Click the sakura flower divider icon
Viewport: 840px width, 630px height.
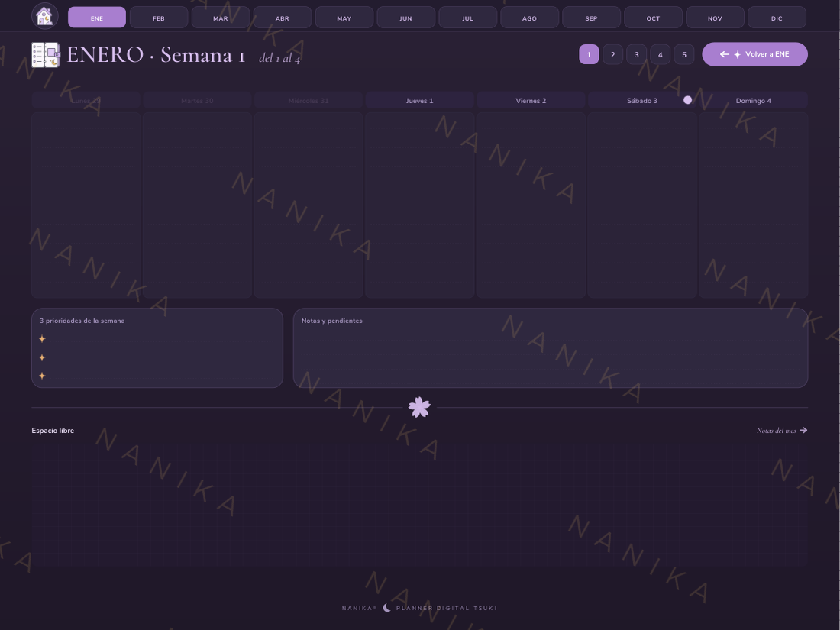(419, 407)
